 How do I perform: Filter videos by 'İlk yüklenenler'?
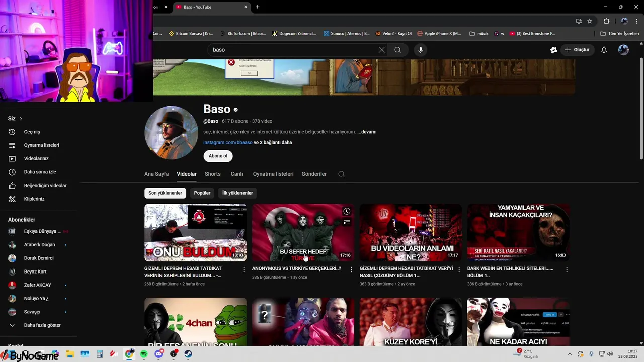pos(237,193)
